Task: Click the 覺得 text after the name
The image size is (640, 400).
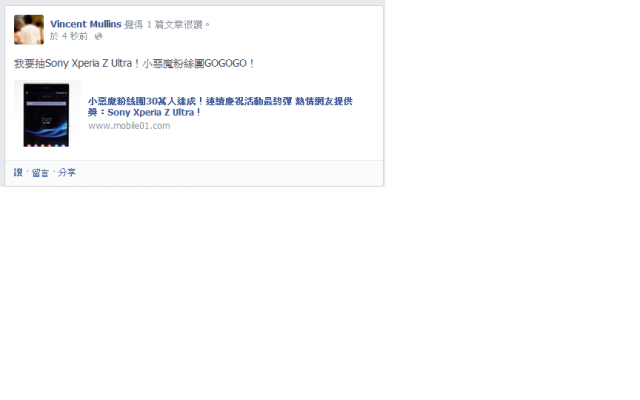Action: pyautogui.click(x=133, y=24)
